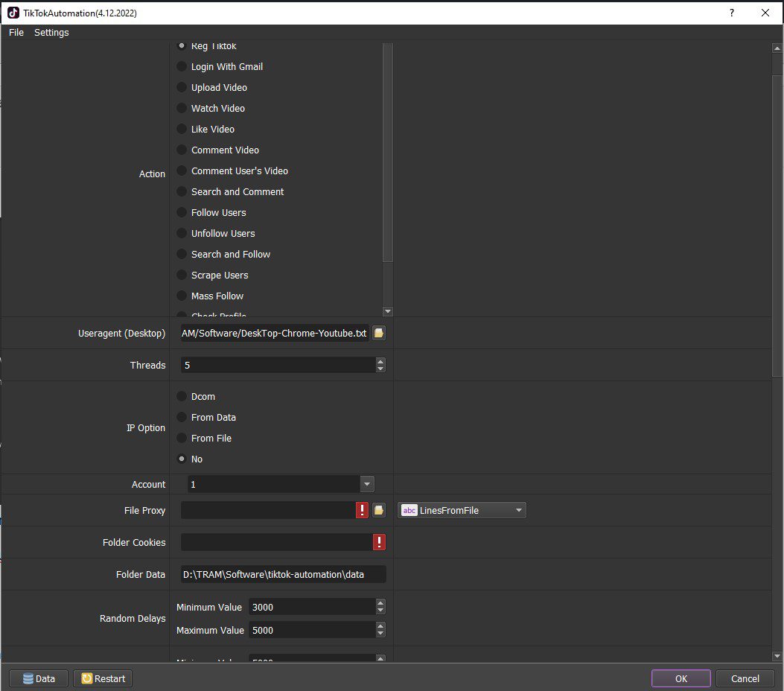Click the abc icon on LinesFromFile dropdown
The image size is (784, 691).
(409, 510)
